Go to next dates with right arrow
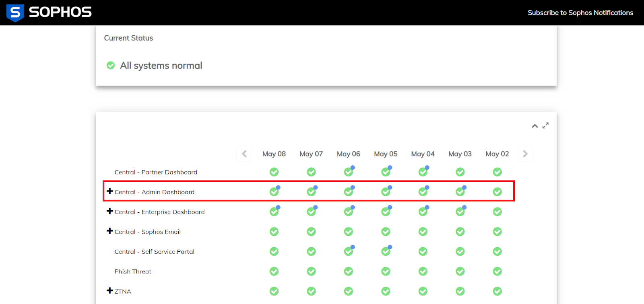This screenshot has height=304, width=644. pyautogui.click(x=525, y=154)
